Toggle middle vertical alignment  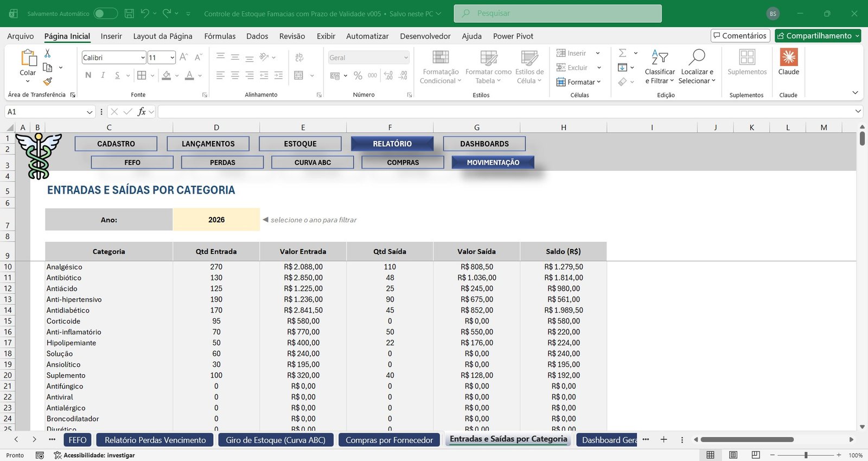pyautogui.click(x=235, y=57)
